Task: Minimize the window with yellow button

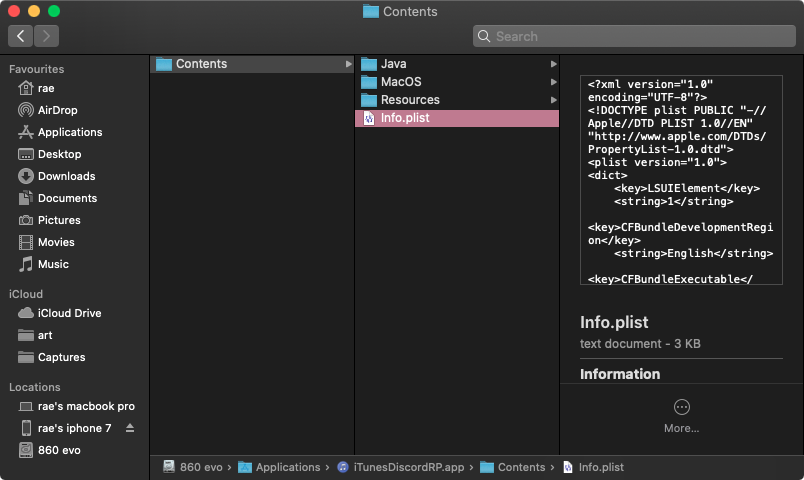Action: (34, 11)
